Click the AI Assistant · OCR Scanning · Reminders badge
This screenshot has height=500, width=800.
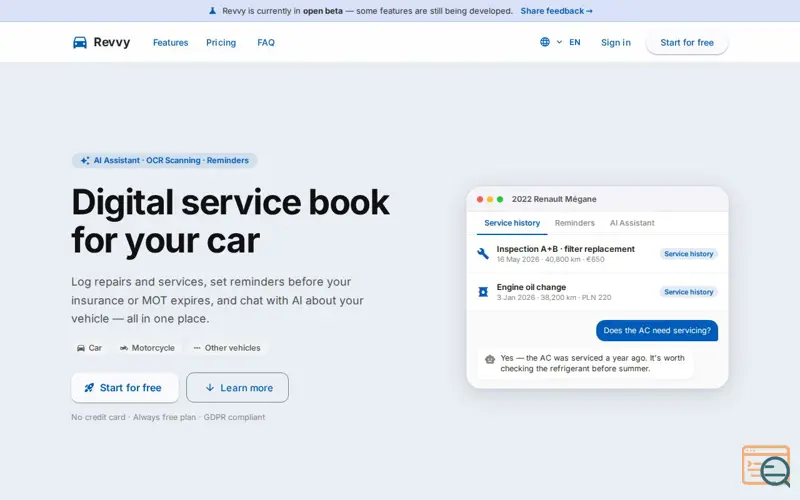click(x=164, y=160)
